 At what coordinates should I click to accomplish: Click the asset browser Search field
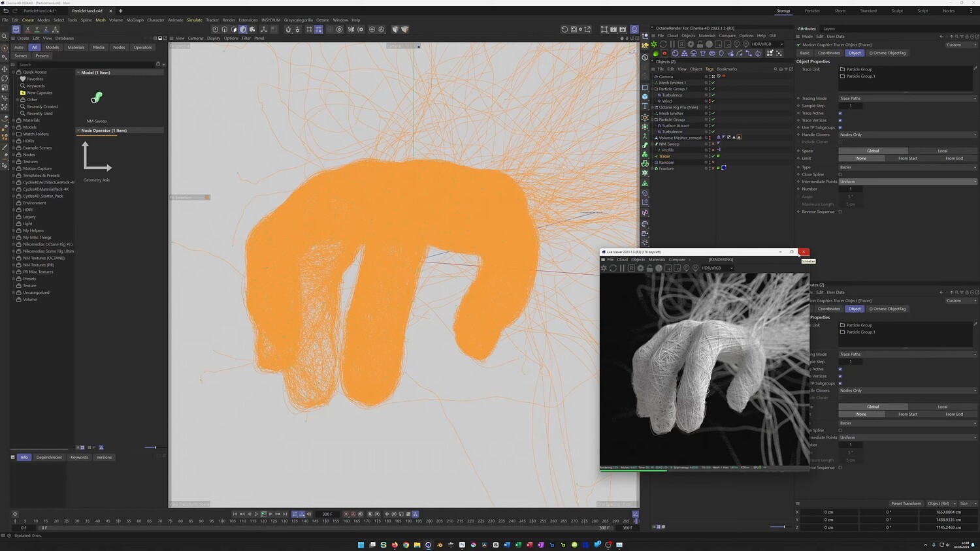[85, 65]
